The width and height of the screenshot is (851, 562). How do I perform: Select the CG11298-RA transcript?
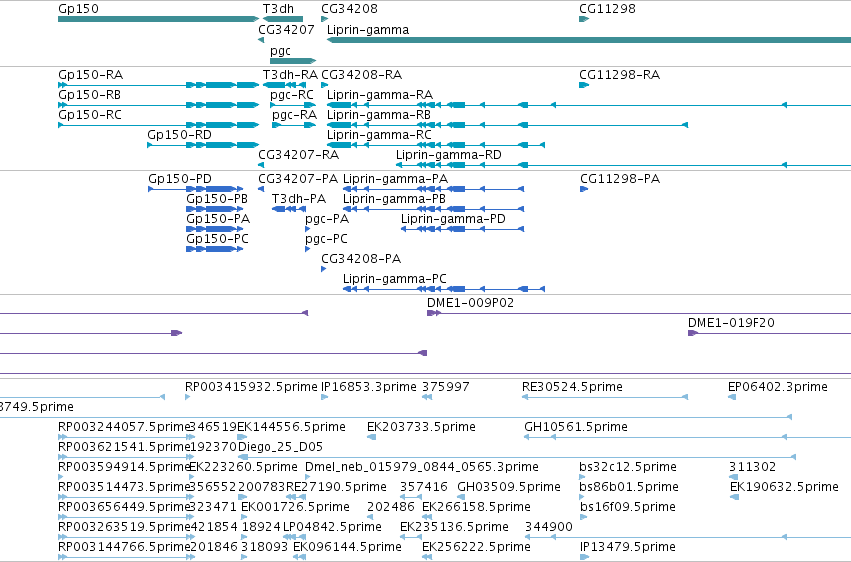click(x=584, y=85)
